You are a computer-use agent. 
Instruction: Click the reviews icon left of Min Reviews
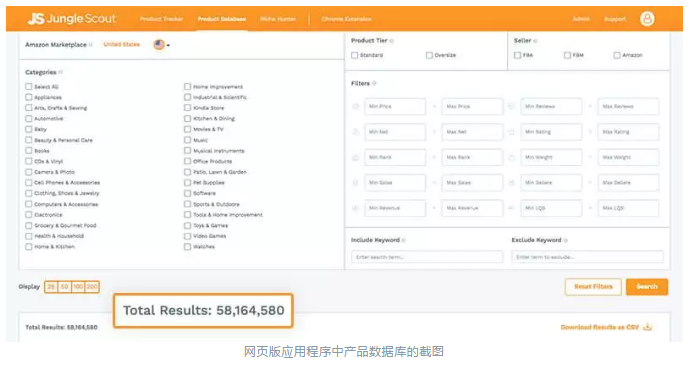[511, 106]
